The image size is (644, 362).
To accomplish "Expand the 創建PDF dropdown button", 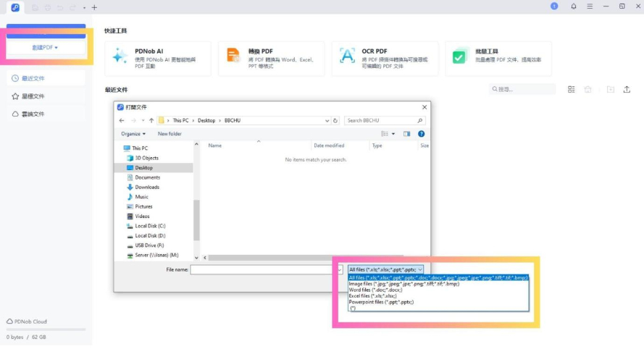I will pyautogui.click(x=45, y=47).
